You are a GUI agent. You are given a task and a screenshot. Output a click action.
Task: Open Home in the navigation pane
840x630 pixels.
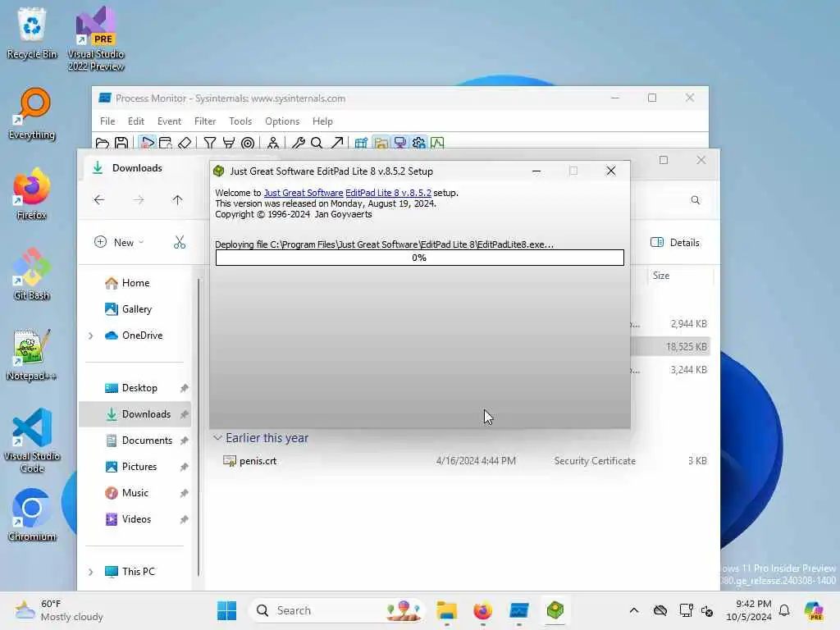tap(135, 283)
